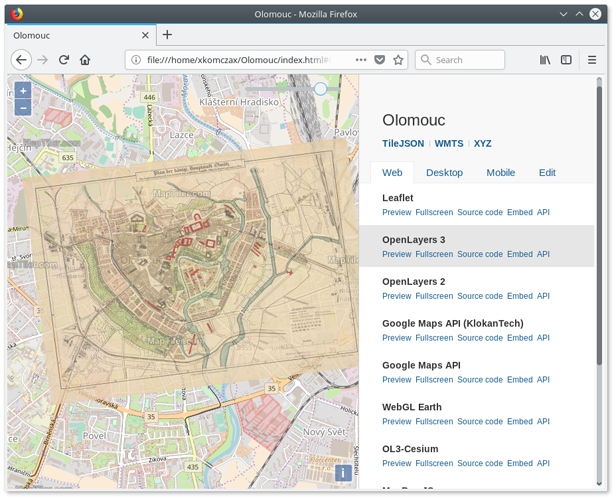616x500 pixels.
Task: Open Google Maps API Embed link
Action: coord(520,379)
